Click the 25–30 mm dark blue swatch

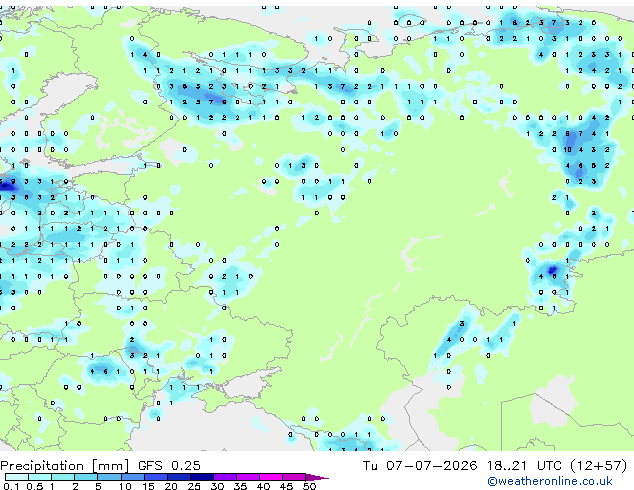tap(202, 477)
